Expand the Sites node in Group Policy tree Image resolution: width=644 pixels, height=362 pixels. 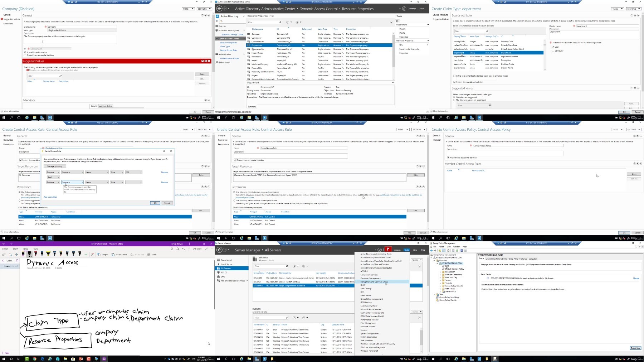434,294
